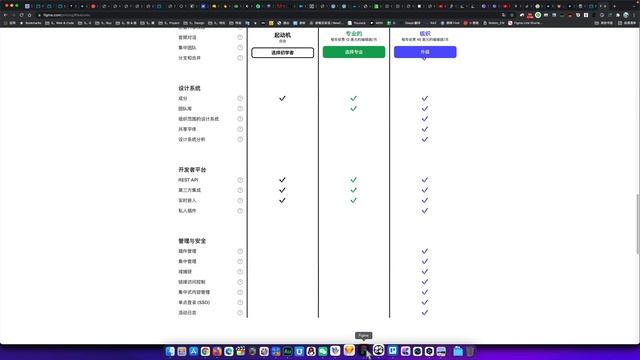The width and height of the screenshot is (640, 360).
Task: Click the info icon beside REST API
Action: coord(240,180)
